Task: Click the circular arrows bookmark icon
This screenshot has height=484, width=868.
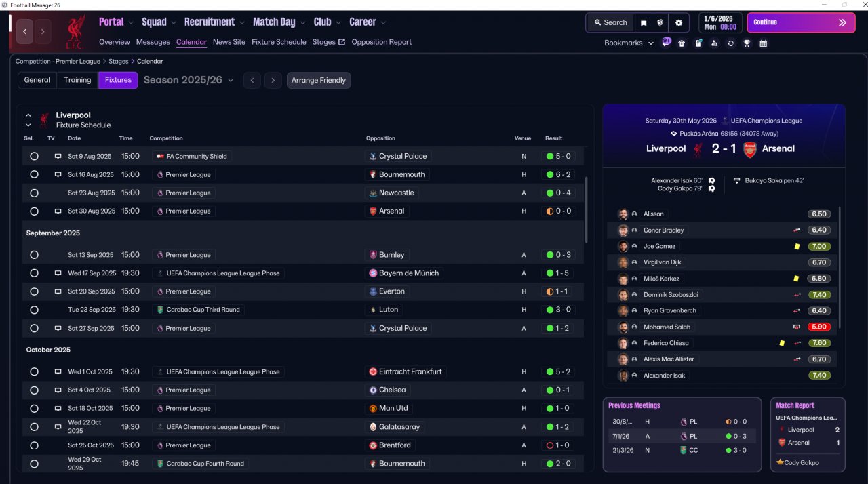Action: [730, 43]
